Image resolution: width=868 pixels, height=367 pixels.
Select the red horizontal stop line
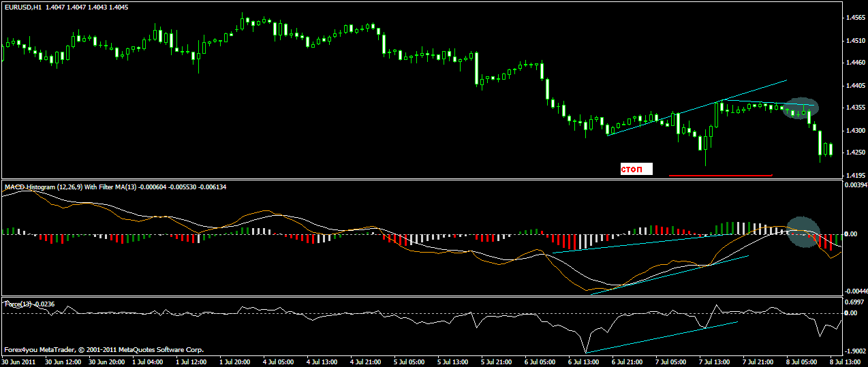click(x=720, y=176)
